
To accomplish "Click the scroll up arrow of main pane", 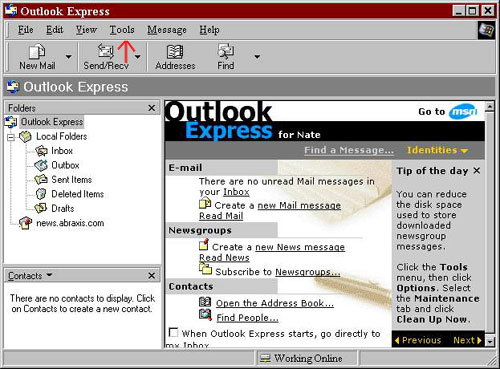I will [x=490, y=107].
